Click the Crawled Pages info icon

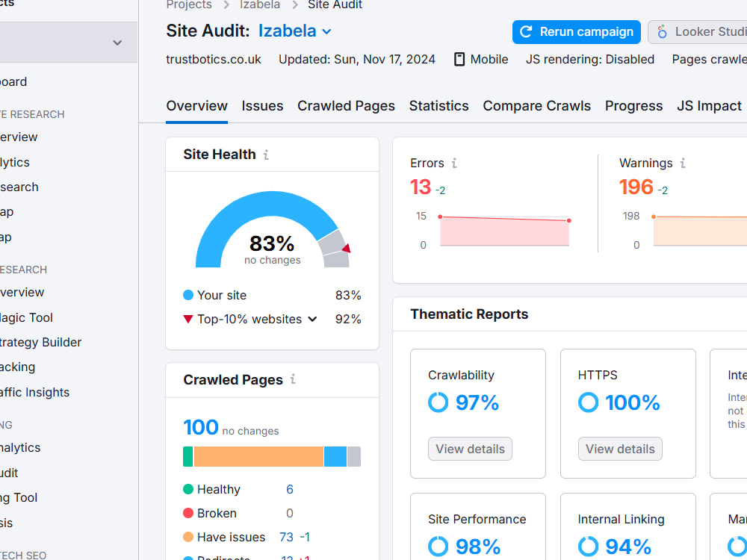(x=293, y=379)
